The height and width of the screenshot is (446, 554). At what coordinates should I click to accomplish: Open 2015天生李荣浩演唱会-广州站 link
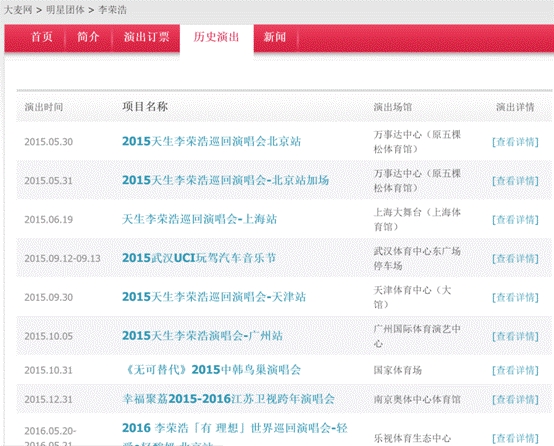(x=202, y=336)
